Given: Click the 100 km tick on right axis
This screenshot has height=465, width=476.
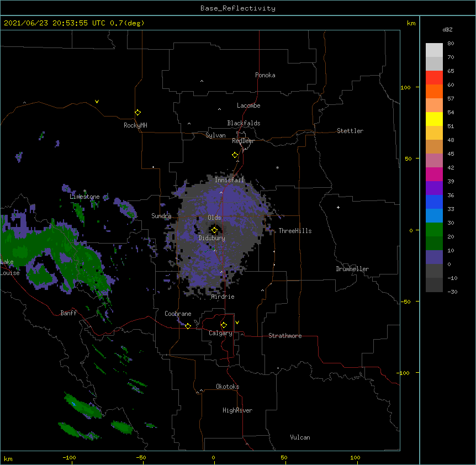Looking at the screenshot, I should [x=405, y=87].
